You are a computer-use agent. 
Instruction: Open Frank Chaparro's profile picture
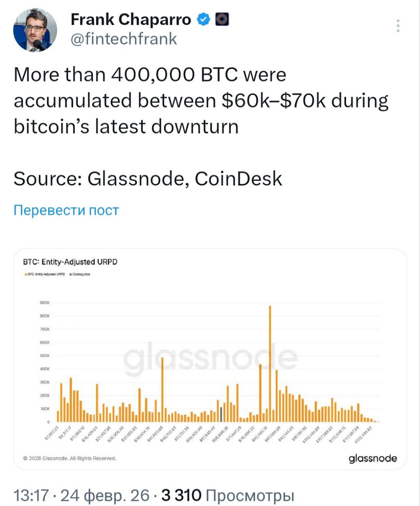point(35,30)
